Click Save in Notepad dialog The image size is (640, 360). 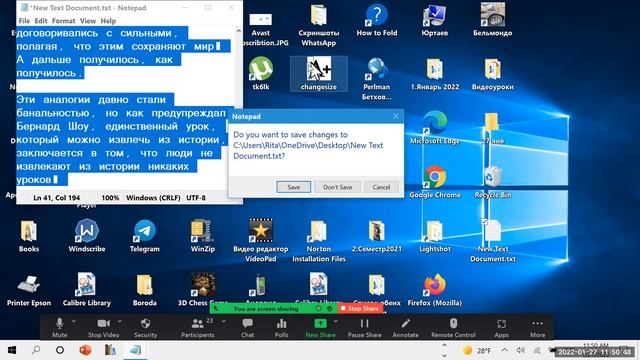[293, 187]
